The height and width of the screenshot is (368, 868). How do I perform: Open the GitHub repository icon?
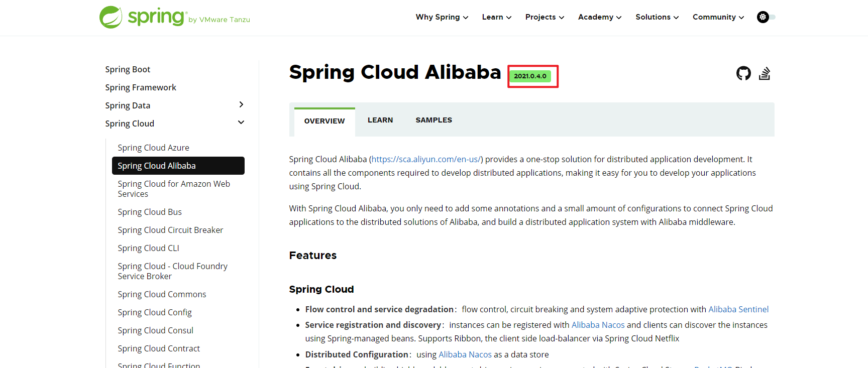tap(743, 73)
